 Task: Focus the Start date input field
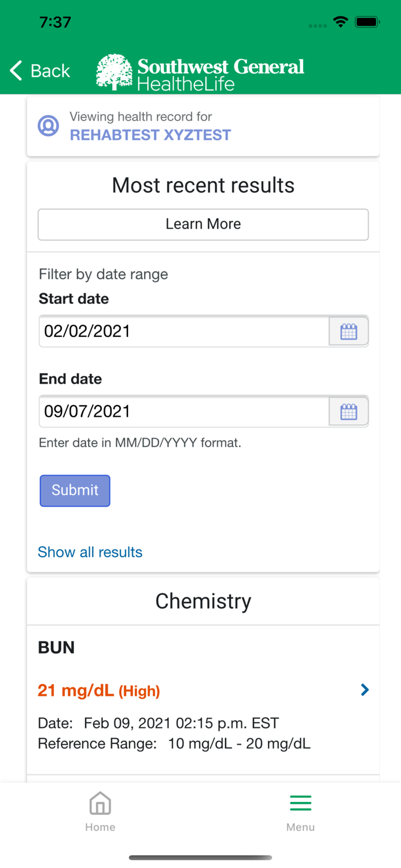(184, 332)
